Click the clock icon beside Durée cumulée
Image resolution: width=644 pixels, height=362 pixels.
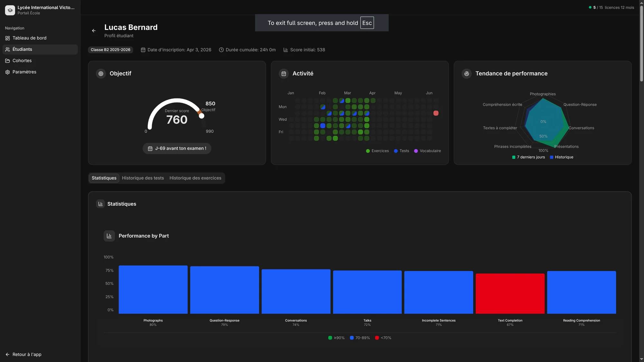click(221, 50)
